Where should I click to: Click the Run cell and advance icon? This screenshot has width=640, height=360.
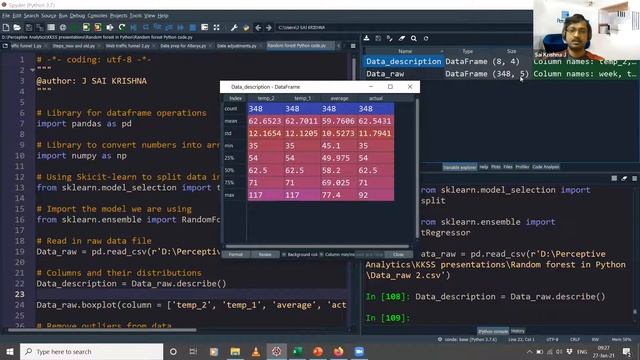tap(98, 27)
